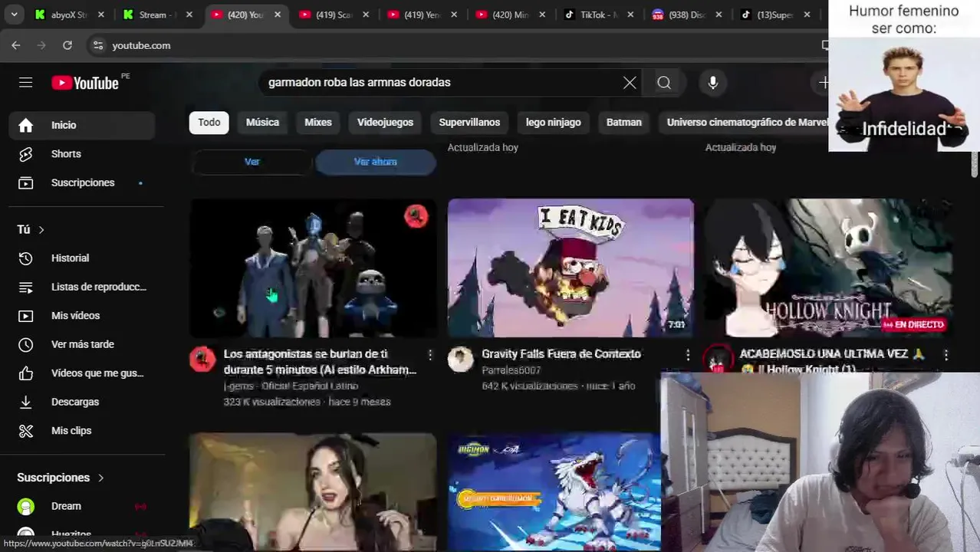Open options menu for Los antagonistas video
Screen dimensions: 980x552
tap(430, 355)
